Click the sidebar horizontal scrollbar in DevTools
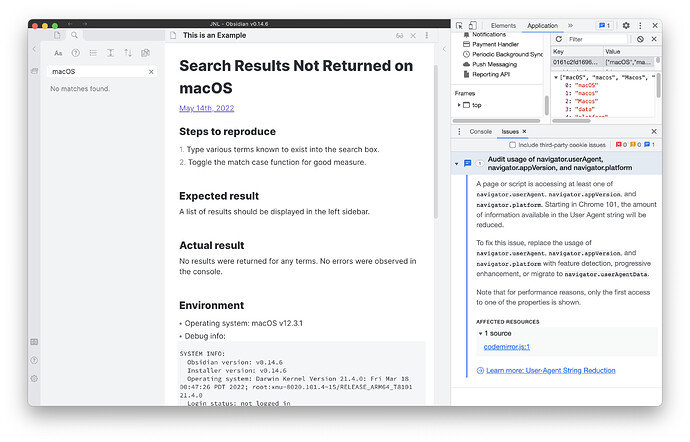This screenshot has width=690, height=442. tap(496, 121)
